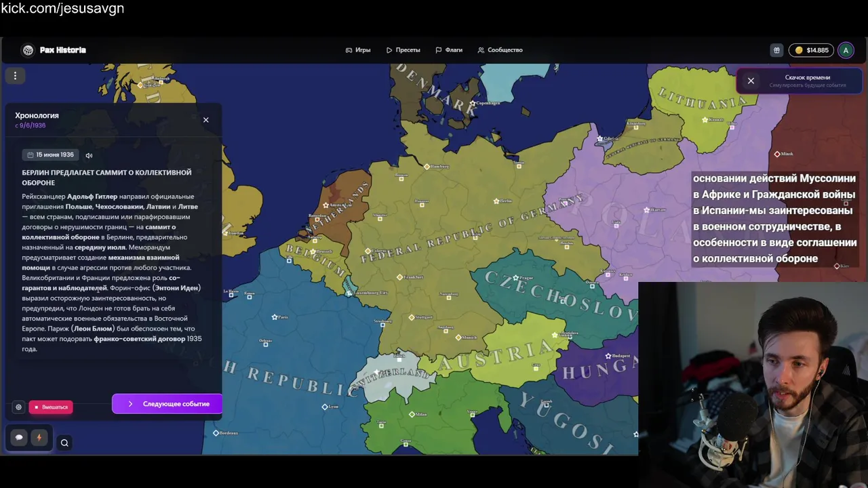The height and width of the screenshot is (488, 868).
Task: Click the gift rewards icon
Action: click(776, 50)
